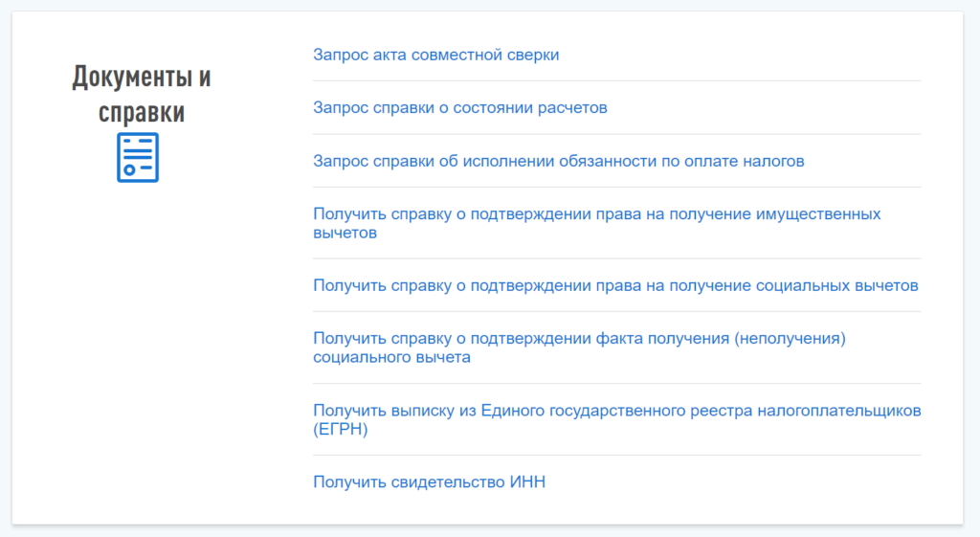The height and width of the screenshot is (537, 980).
Task: Click the Документы и справки heading
Action: (142, 94)
